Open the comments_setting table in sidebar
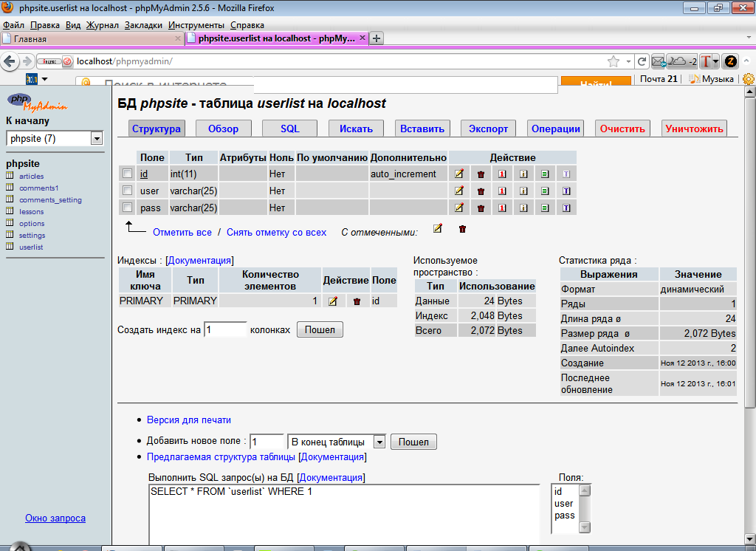 click(x=51, y=199)
